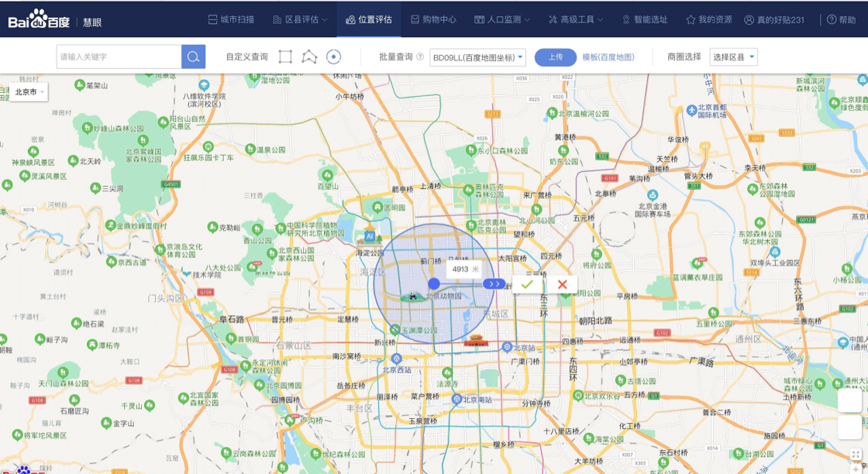Cancel circle with red X button
The height and width of the screenshot is (474, 868).
[x=563, y=284]
